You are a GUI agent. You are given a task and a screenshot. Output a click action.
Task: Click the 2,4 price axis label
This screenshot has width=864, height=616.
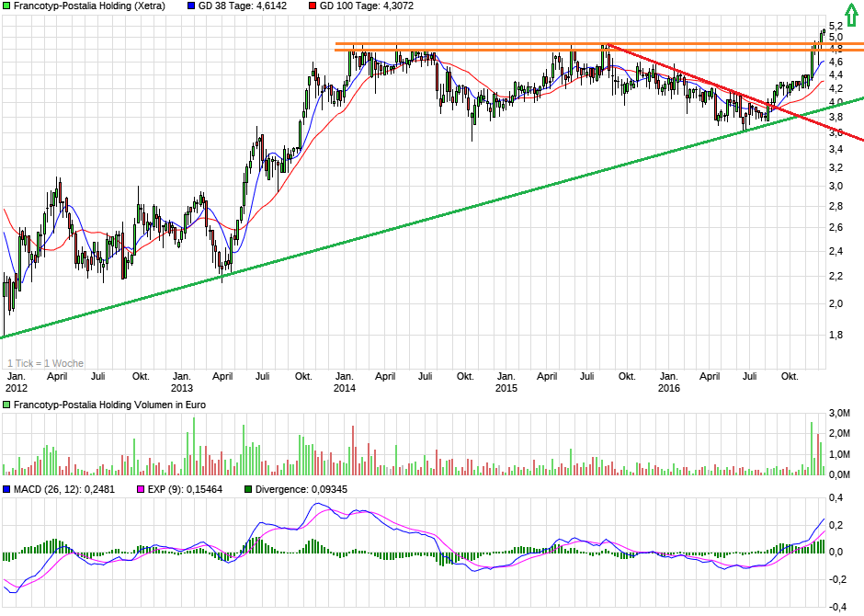836,252
